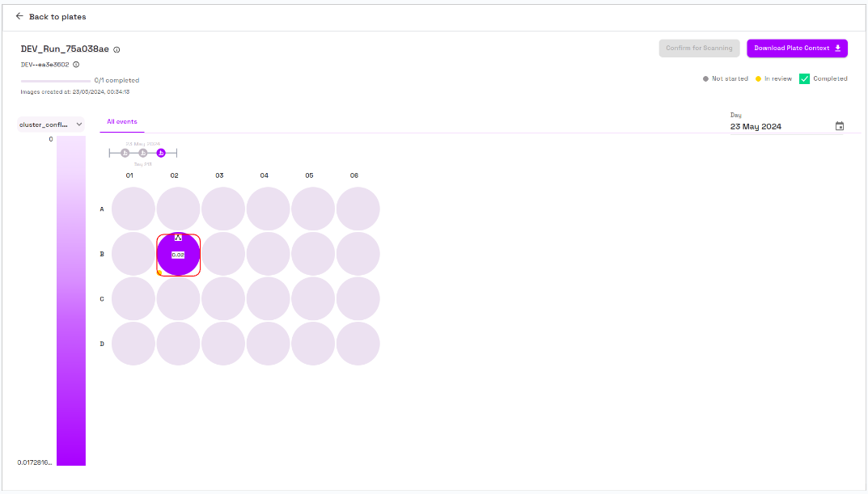
Task: Toggle the green Completed checkbox
Action: point(804,78)
